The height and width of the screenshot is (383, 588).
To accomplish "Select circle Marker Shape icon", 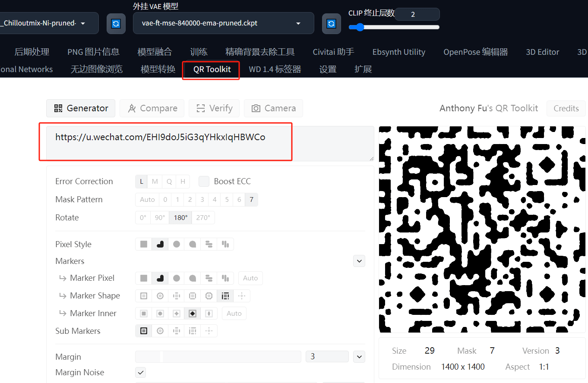I will click(160, 296).
